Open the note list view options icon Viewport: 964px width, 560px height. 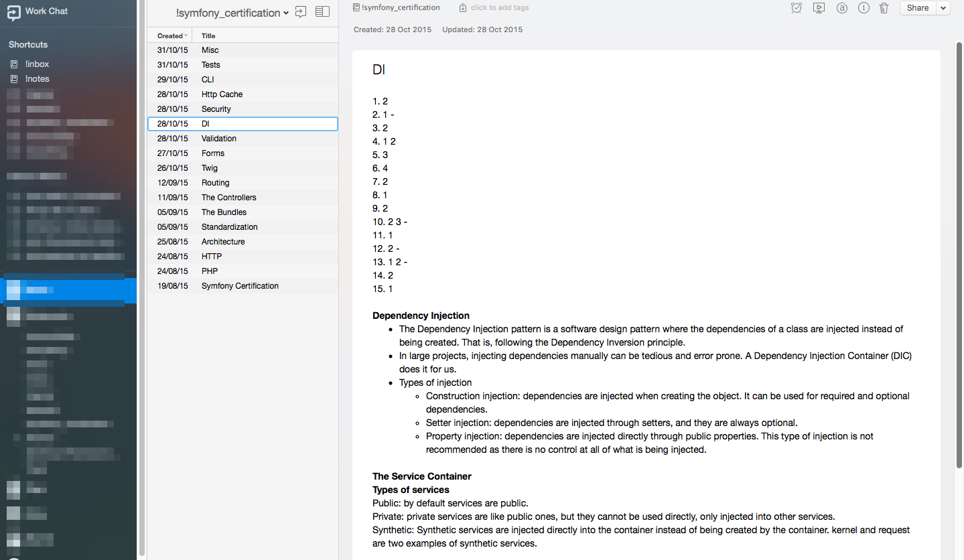[x=322, y=11]
